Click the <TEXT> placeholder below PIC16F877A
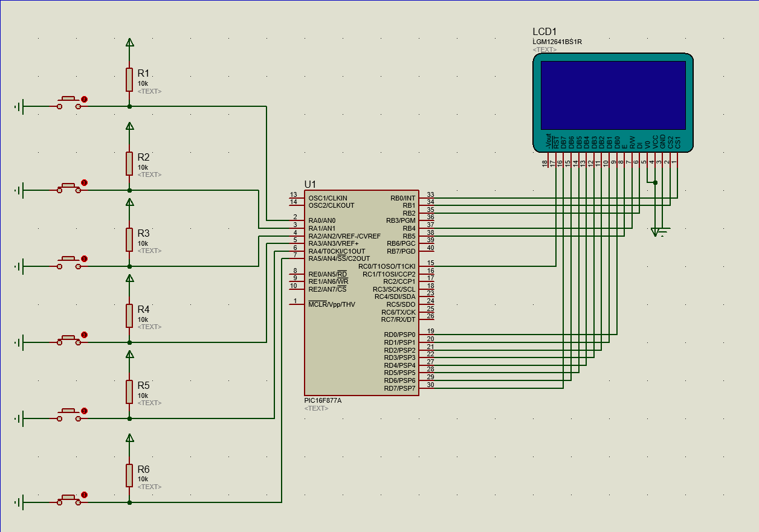The width and height of the screenshot is (759, 532). point(317,409)
